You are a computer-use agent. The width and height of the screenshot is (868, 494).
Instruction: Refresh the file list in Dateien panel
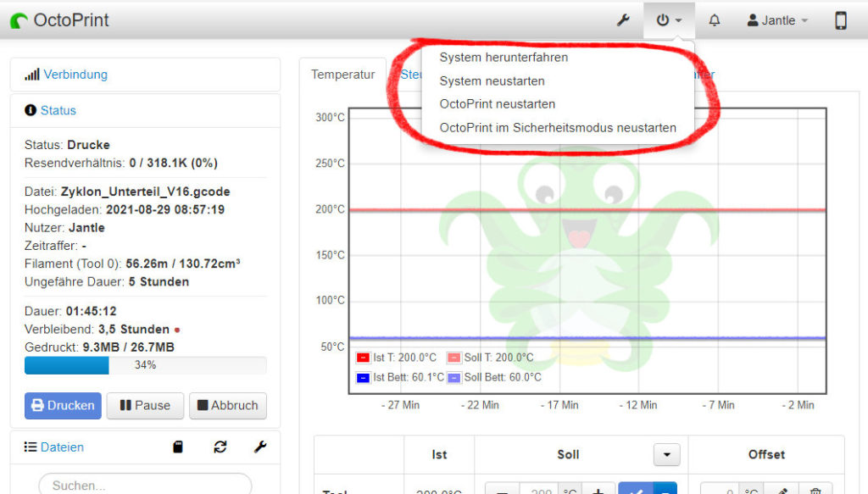point(220,447)
